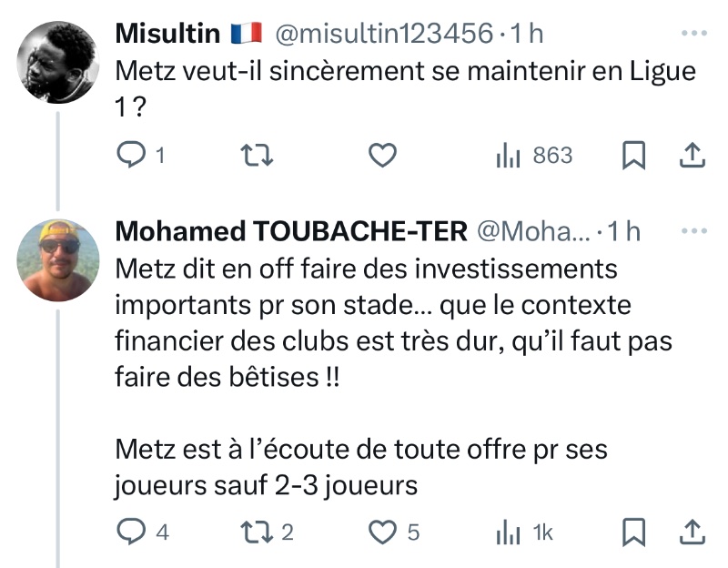The image size is (728, 568).
Task: Reply to Misultin's tweet
Action: click(x=133, y=156)
